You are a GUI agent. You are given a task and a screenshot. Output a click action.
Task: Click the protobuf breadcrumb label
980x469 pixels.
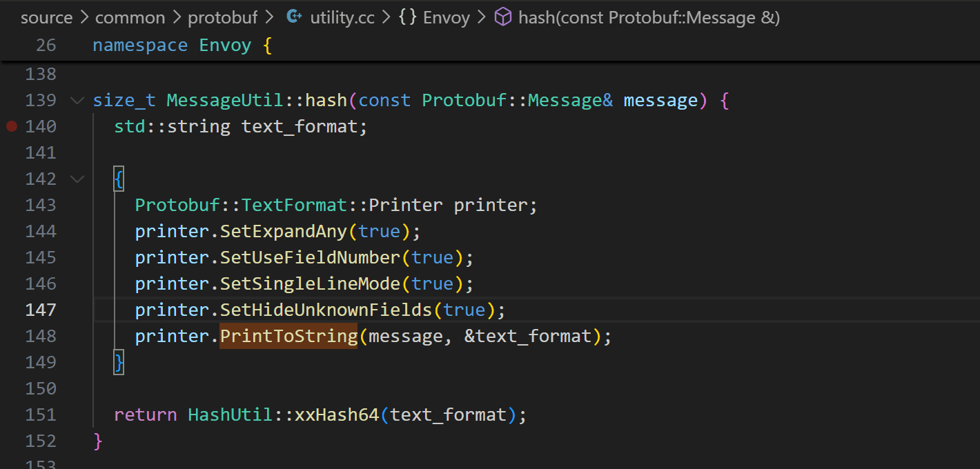coord(223,17)
